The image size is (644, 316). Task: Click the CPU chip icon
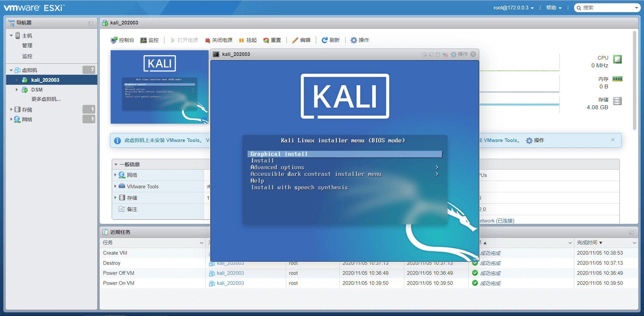618,59
